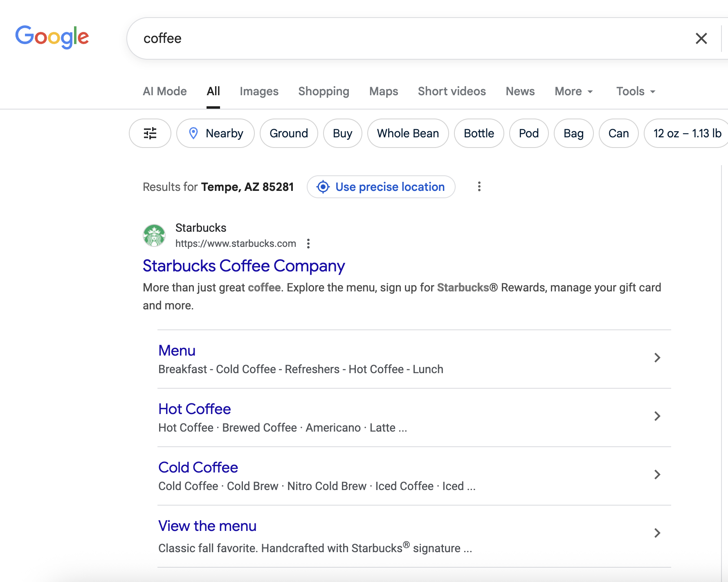Open the three-dot menu beside starbucks.com URL
Image resolution: width=728 pixels, height=582 pixels.
308,244
